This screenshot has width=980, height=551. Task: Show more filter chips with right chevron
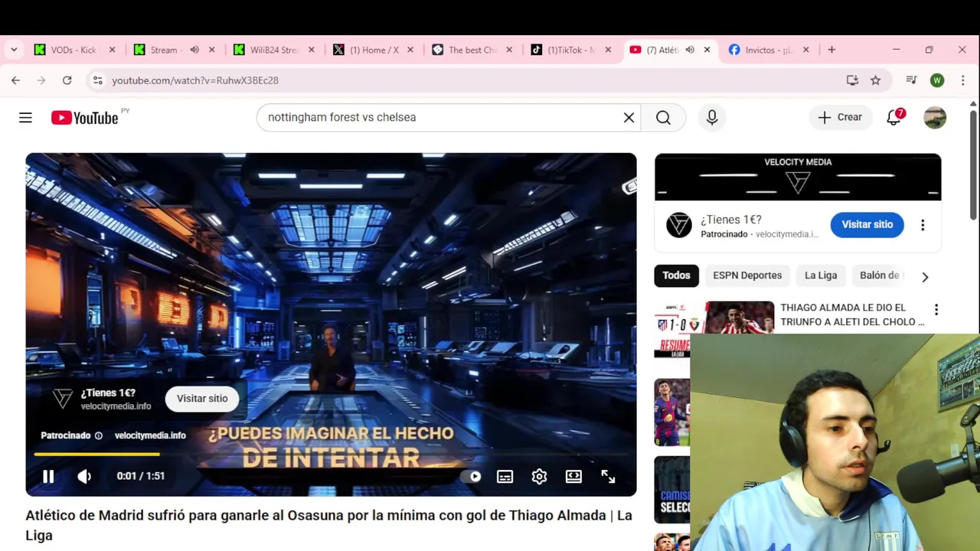925,276
